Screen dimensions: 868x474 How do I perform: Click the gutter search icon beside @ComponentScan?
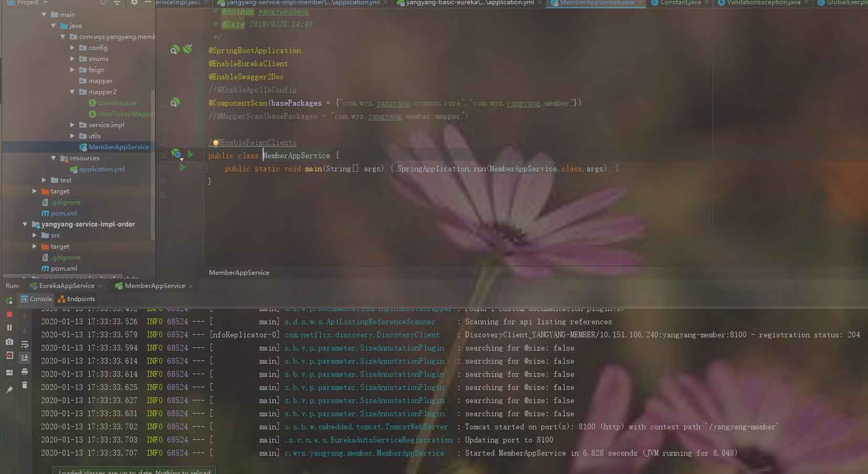(175, 102)
